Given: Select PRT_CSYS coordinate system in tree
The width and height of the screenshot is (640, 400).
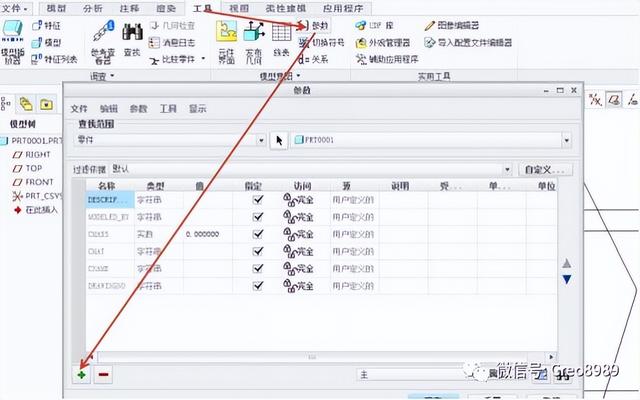Looking at the screenshot, I should tap(38, 196).
